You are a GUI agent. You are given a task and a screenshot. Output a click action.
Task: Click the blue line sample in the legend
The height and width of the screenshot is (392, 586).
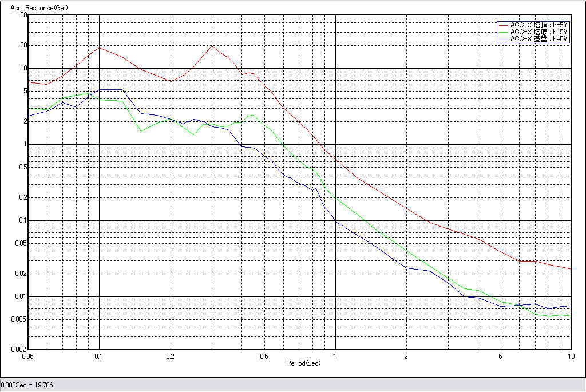[x=503, y=39]
